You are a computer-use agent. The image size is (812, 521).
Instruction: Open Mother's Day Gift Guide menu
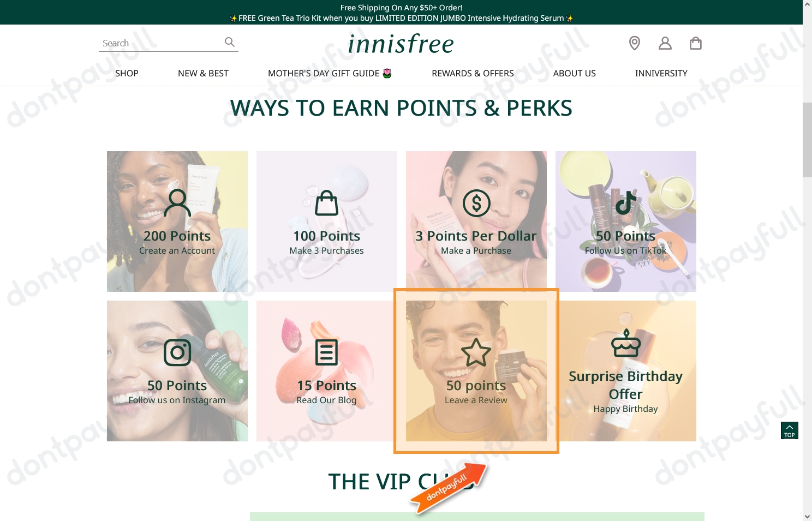pyautogui.click(x=330, y=73)
